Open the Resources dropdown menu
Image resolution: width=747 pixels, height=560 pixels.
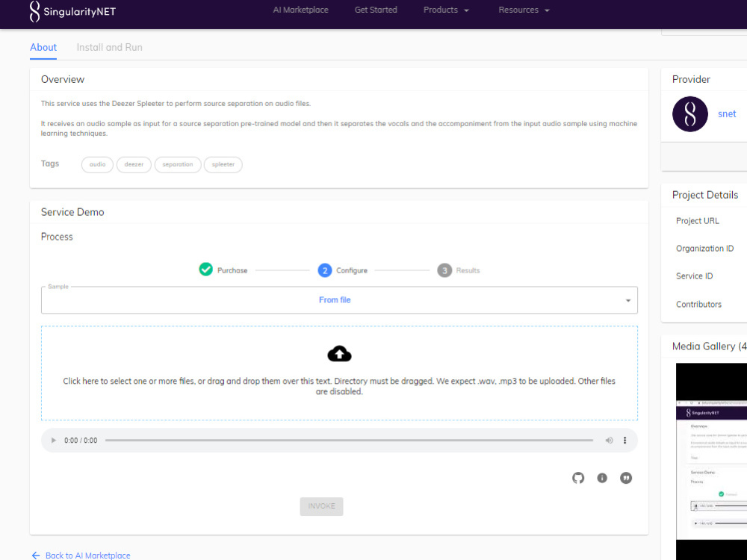(x=524, y=10)
